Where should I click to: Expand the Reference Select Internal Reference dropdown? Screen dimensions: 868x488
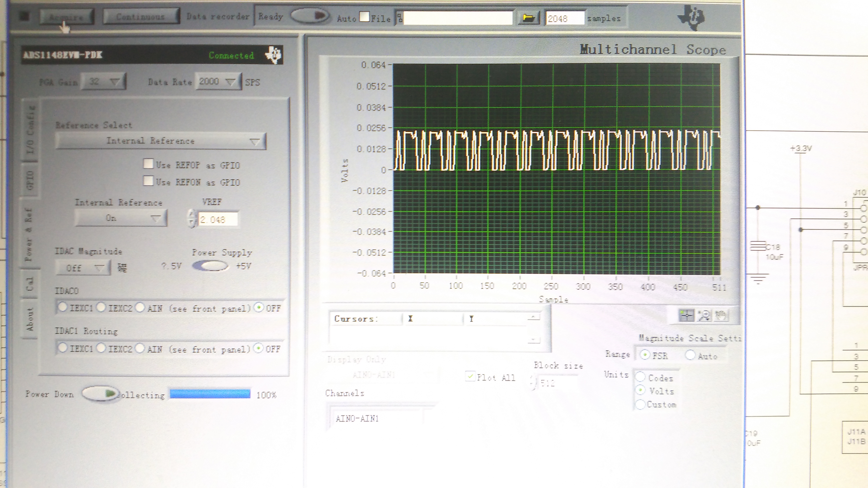(x=161, y=141)
